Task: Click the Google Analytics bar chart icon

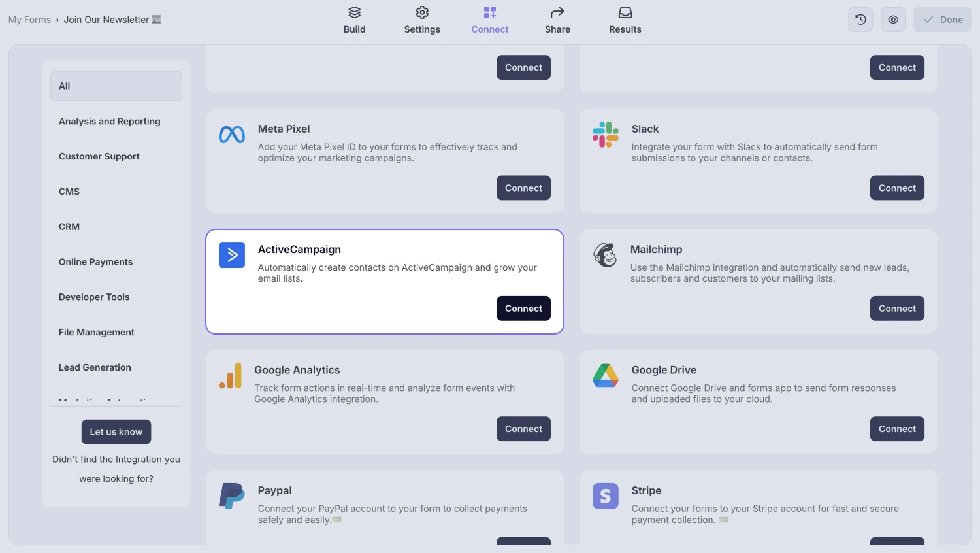Action: pos(231,376)
